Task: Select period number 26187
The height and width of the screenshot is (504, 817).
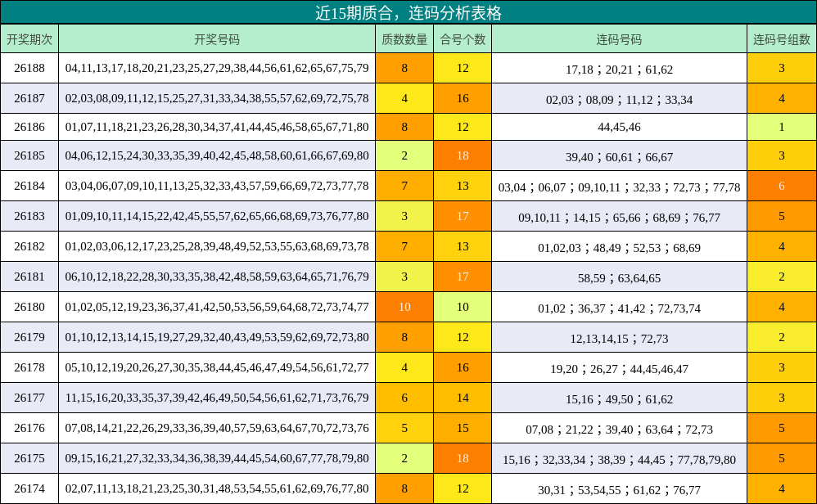Action: click(29, 98)
